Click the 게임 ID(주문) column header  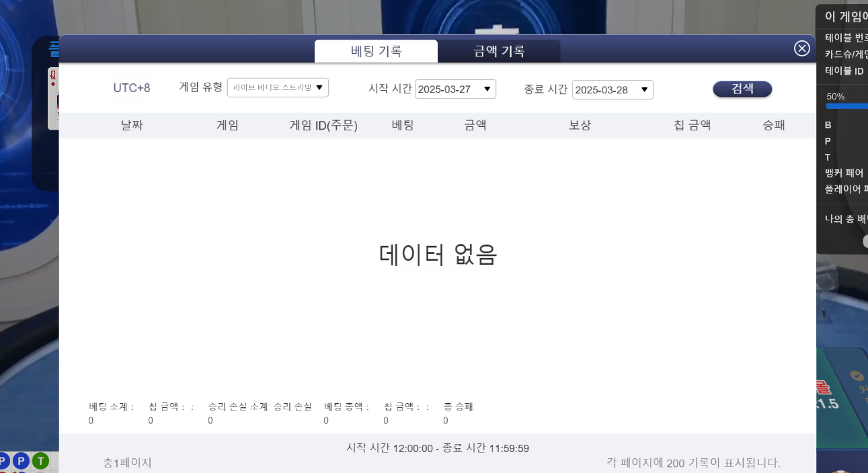323,126
